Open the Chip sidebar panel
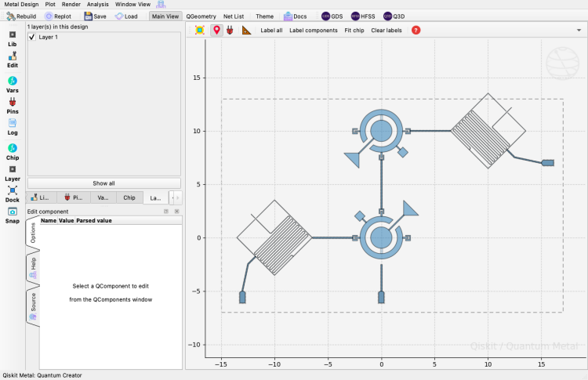 click(13, 152)
